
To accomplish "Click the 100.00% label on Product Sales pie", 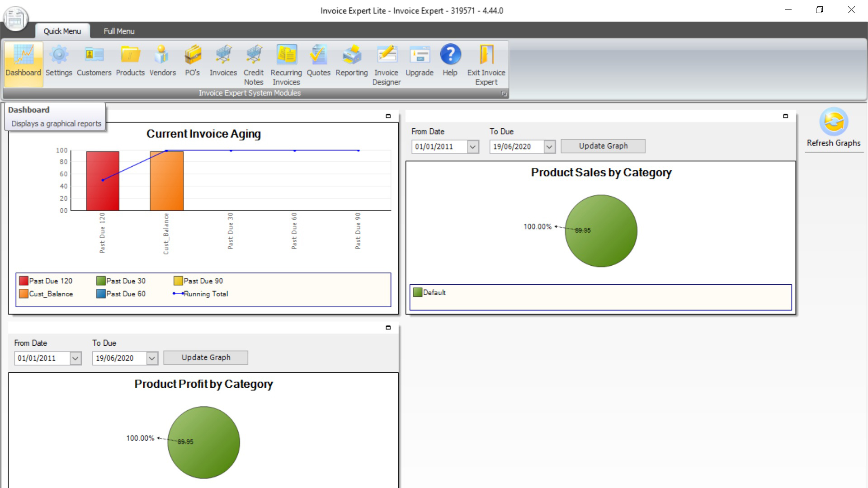I will [x=538, y=227].
